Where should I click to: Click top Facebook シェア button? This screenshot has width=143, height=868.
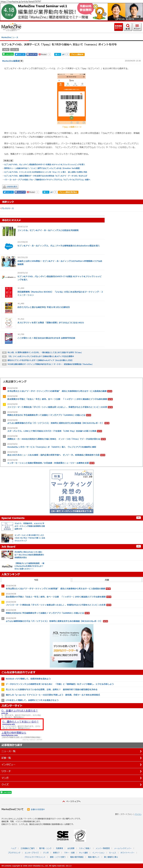[32, 54]
